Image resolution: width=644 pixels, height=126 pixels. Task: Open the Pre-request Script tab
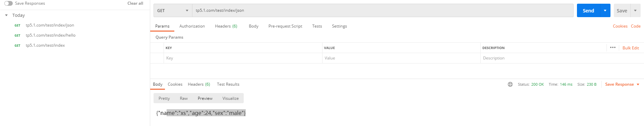pos(285,26)
